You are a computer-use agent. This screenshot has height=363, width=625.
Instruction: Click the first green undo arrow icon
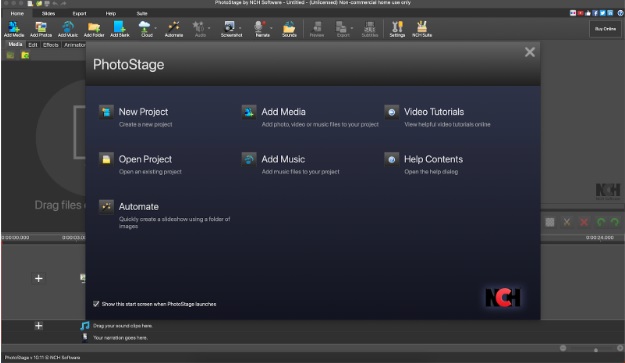601,222
